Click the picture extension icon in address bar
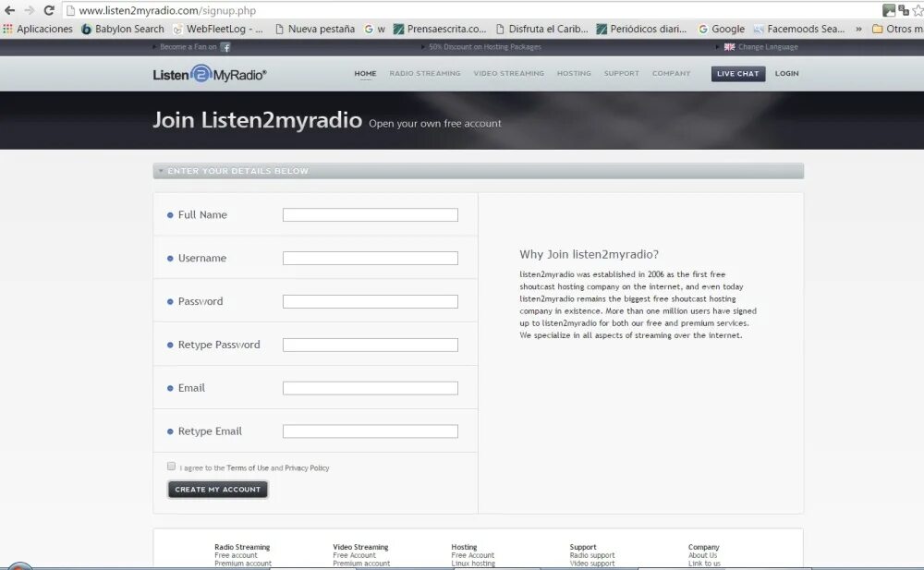 pos(889,10)
